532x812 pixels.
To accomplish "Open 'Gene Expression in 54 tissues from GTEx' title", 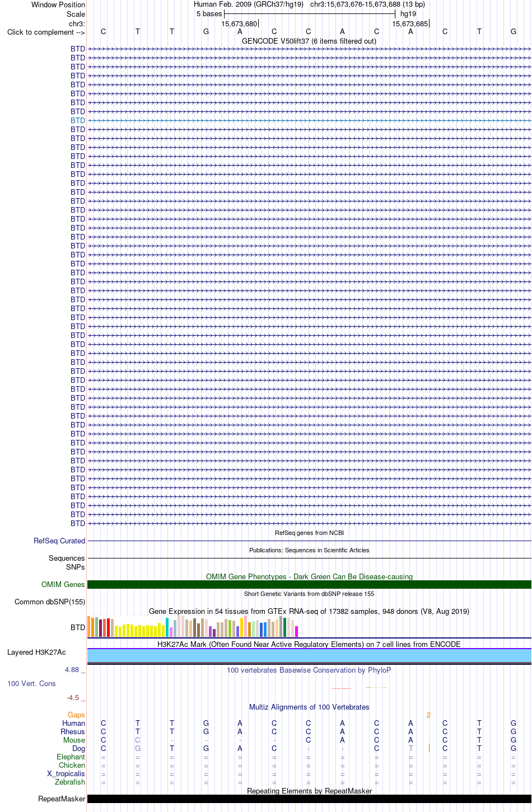I will point(309,611).
